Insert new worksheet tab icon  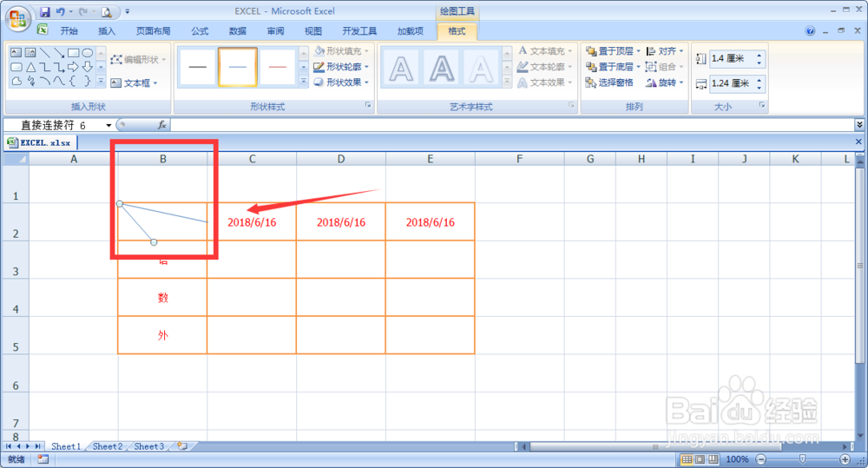point(182,445)
